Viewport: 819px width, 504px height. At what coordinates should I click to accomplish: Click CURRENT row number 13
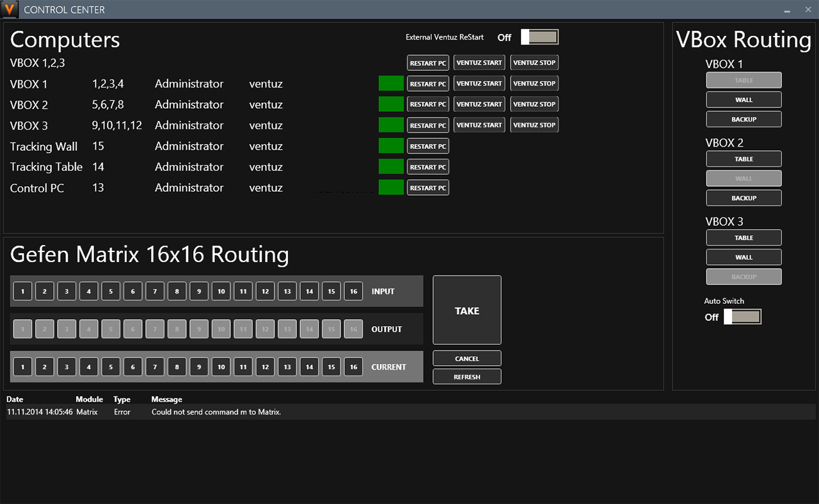[x=287, y=366]
